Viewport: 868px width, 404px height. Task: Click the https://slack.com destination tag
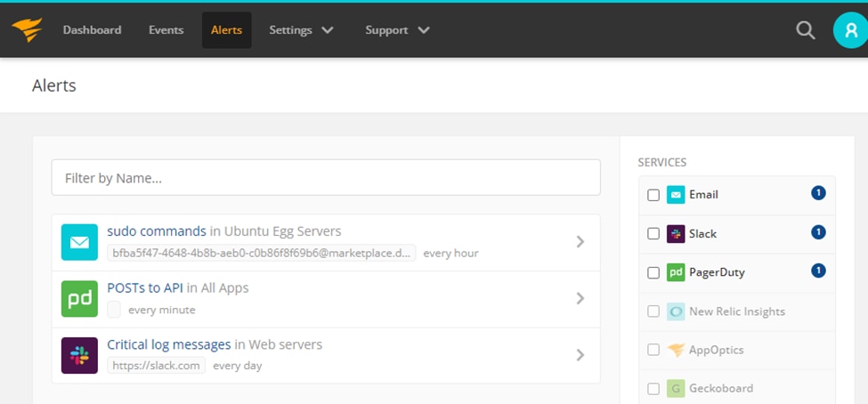(x=156, y=366)
